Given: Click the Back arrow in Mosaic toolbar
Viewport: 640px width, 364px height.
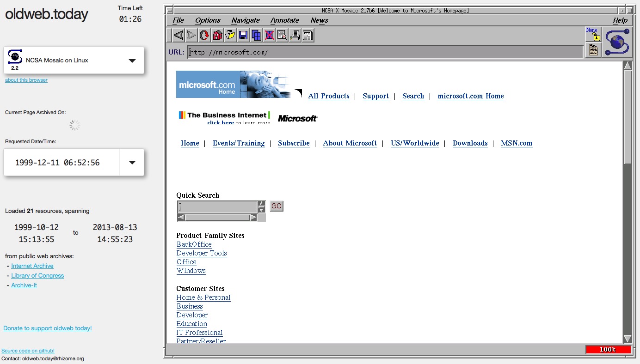Looking at the screenshot, I should [178, 35].
